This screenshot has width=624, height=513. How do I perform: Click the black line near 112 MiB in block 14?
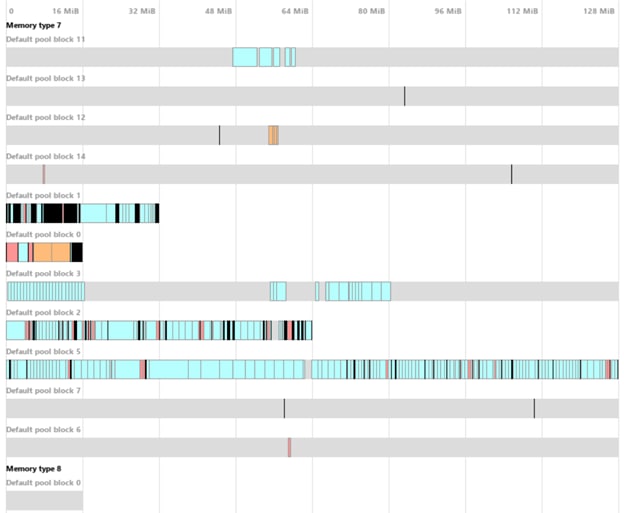(512, 174)
